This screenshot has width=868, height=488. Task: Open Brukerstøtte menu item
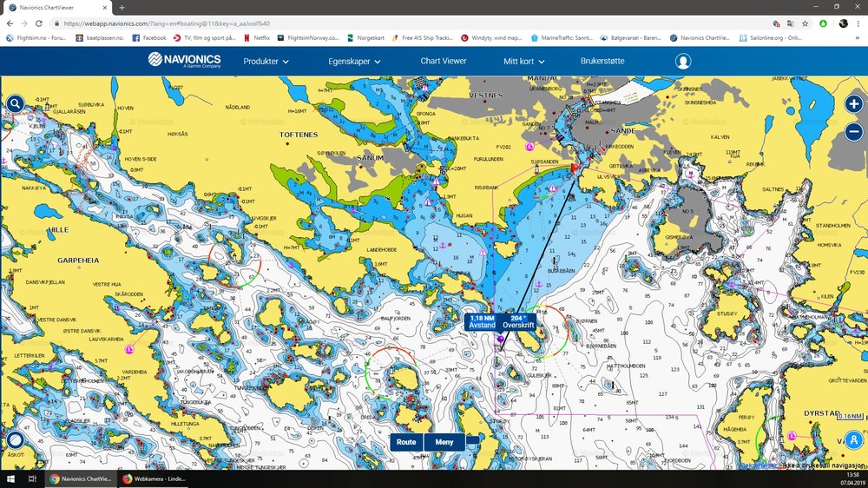602,61
